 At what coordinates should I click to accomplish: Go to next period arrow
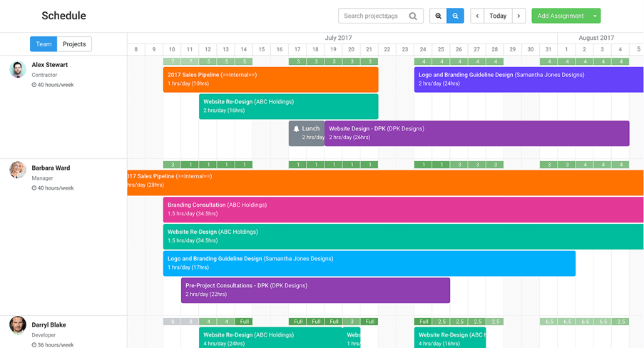tap(519, 16)
